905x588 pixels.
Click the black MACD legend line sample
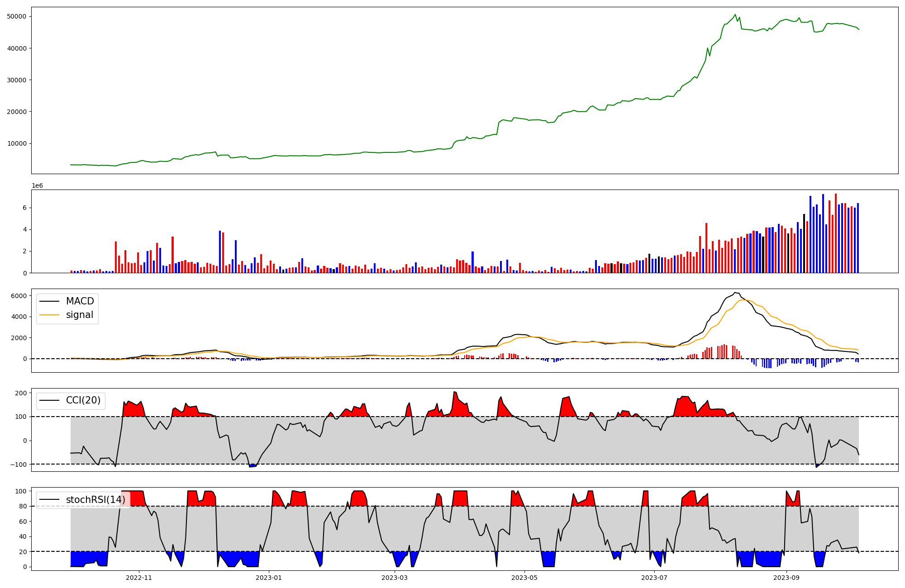[x=49, y=301]
